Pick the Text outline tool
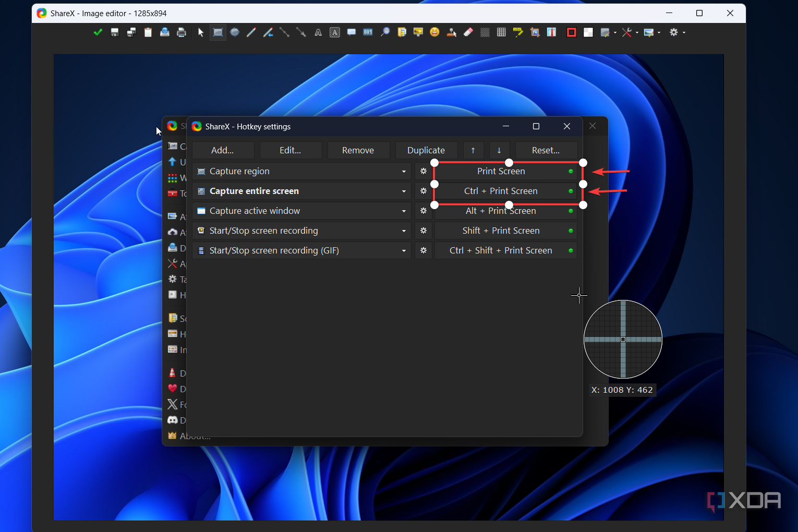Viewport: 798px width, 532px height. 318,32
